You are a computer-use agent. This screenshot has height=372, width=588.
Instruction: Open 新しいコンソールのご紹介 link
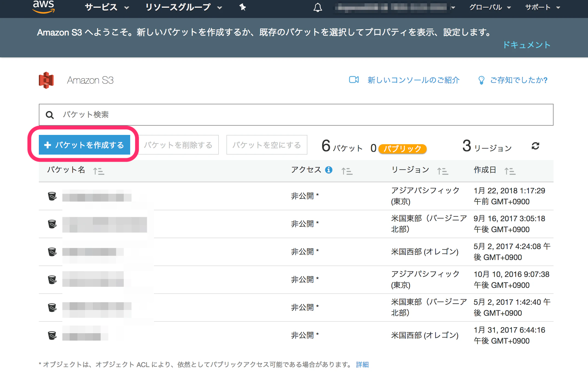[x=414, y=80]
